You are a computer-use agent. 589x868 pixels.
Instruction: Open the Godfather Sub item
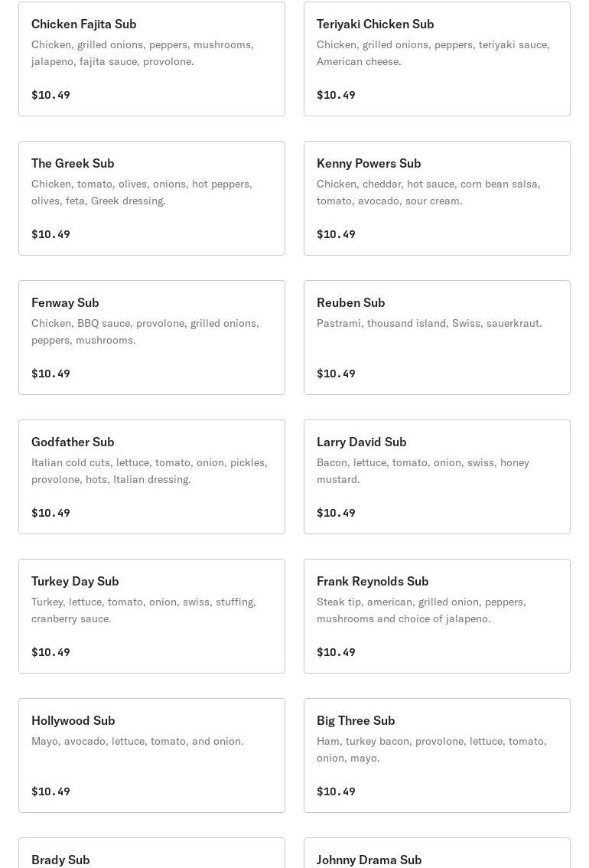click(151, 477)
